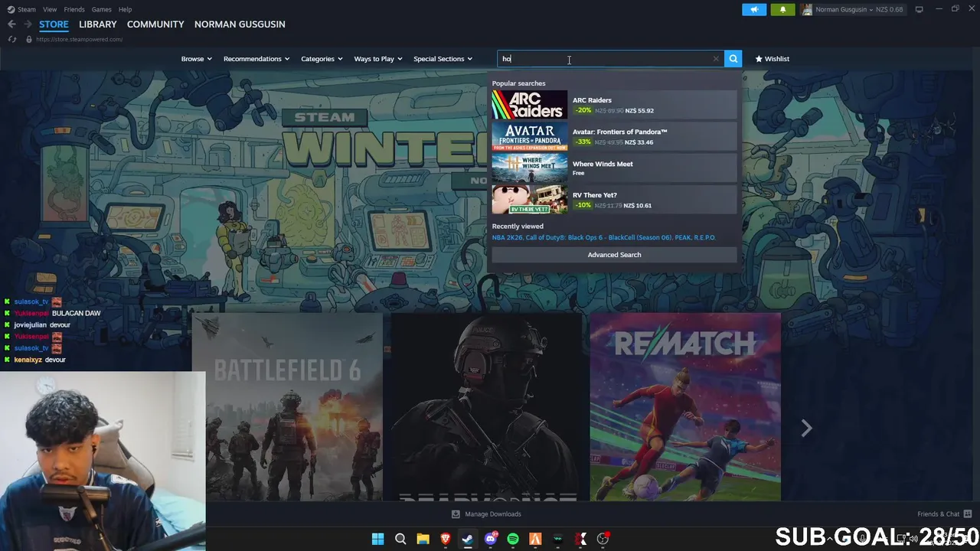Click the search magnifier button
This screenshot has width=980, height=551.
pos(733,59)
